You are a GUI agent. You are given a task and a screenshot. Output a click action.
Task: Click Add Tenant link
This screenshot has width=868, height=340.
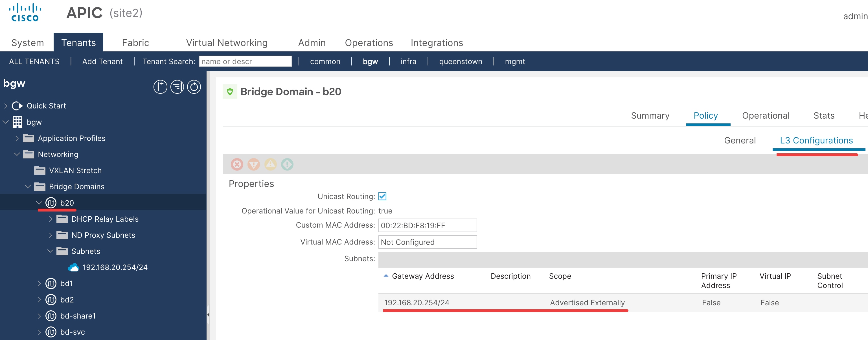pos(102,61)
